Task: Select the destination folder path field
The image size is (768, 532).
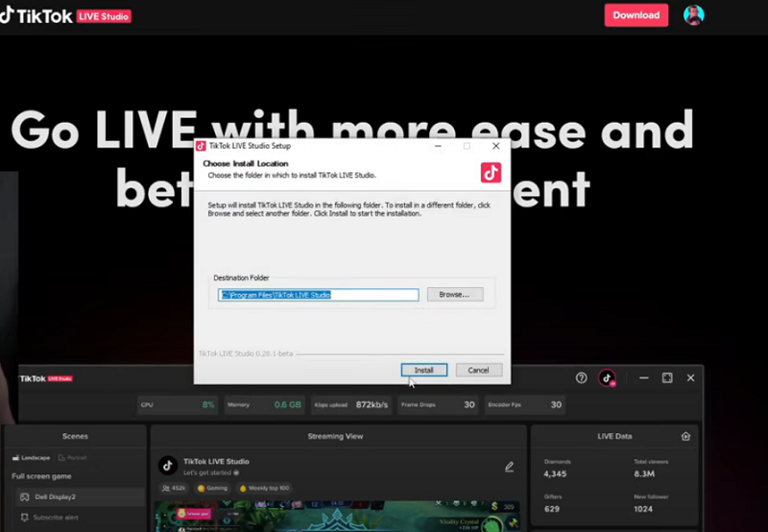Action: pos(319,295)
